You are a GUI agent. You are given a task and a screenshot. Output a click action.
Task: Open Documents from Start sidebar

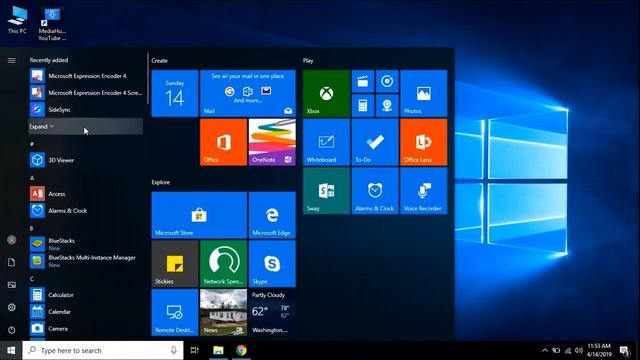coord(11,262)
